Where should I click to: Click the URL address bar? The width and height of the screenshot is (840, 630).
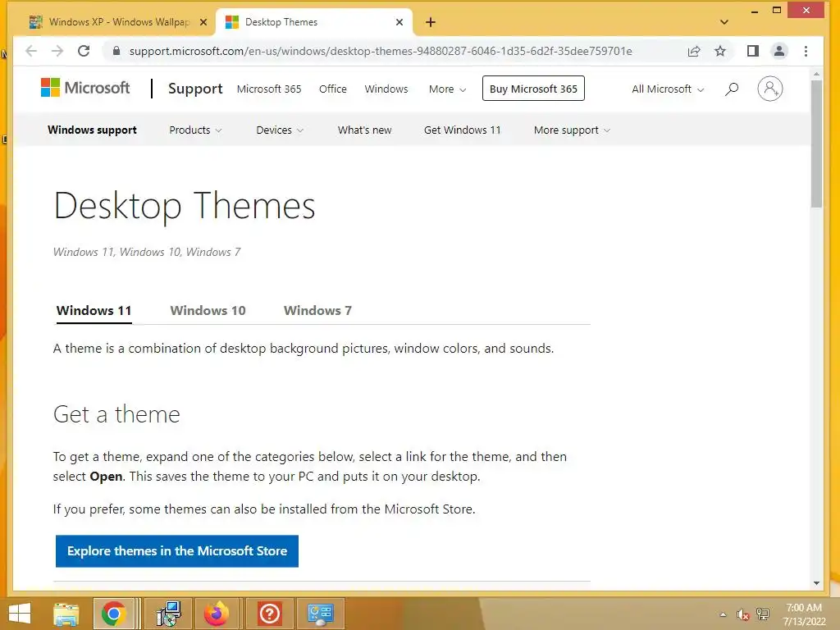(x=381, y=51)
